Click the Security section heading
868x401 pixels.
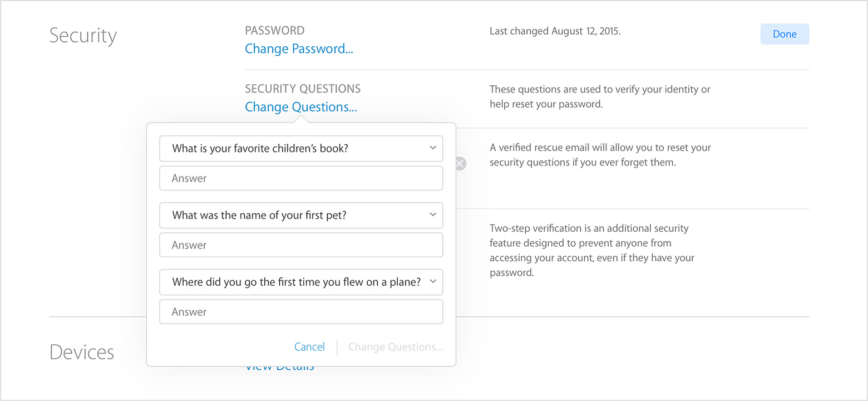pyautogui.click(x=83, y=36)
